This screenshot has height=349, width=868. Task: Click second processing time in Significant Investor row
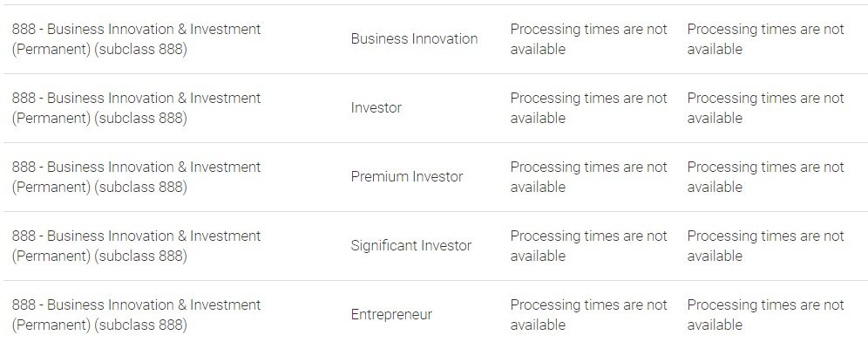pos(765,245)
